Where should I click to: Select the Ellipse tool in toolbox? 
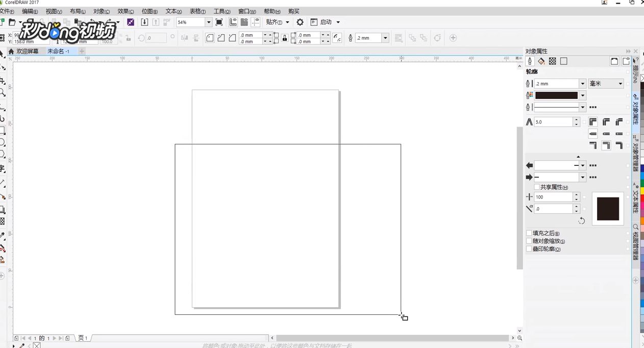(x=3, y=142)
